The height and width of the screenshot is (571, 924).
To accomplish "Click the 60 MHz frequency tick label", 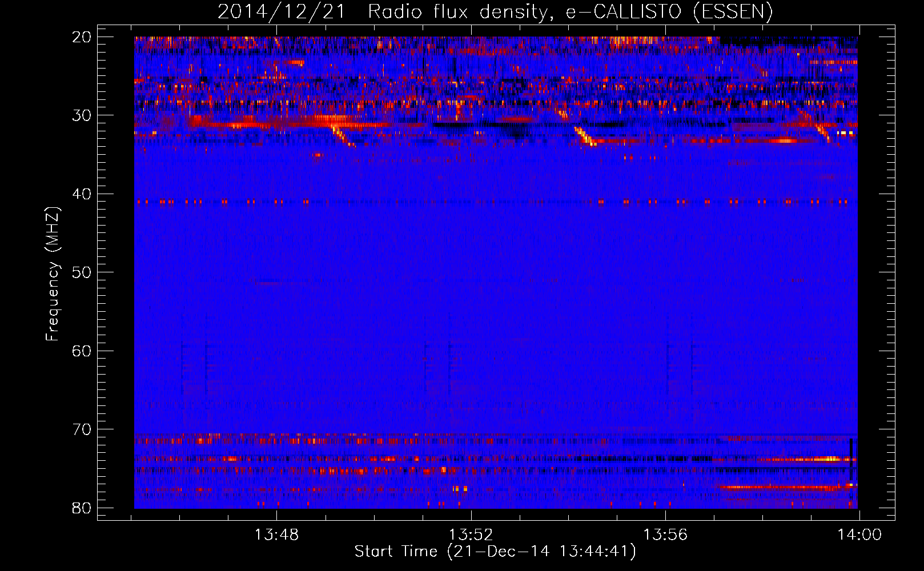I will (82, 351).
